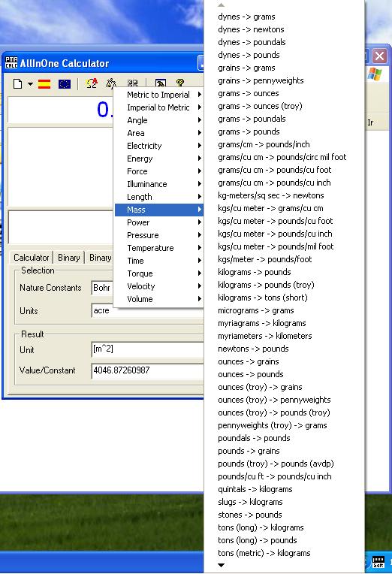Click the Spanish flag icon
The width and height of the screenshot is (392, 574).
(x=44, y=84)
